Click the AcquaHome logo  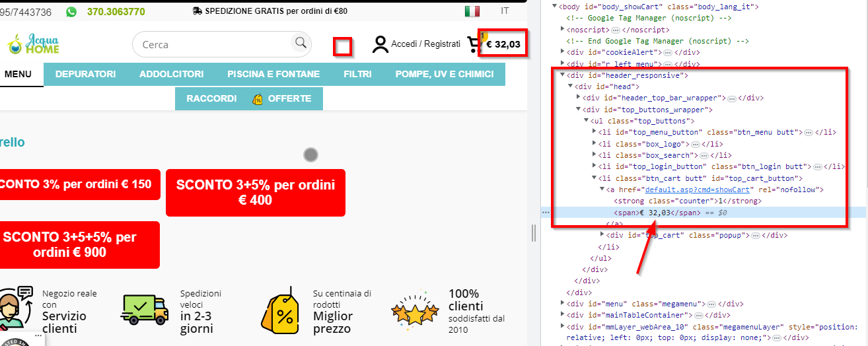click(x=34, y=44)
